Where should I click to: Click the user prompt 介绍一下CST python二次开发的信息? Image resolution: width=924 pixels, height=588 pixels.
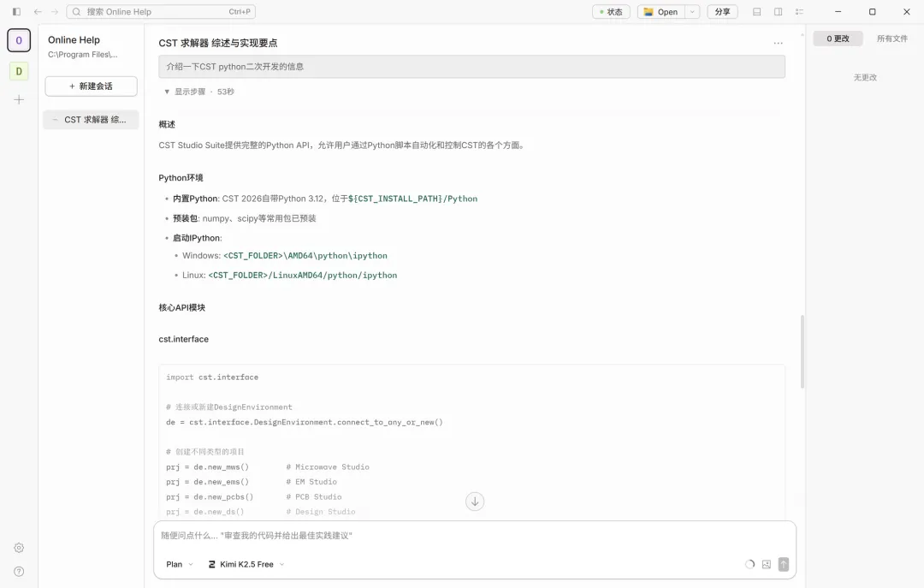[x=471, y=67]
